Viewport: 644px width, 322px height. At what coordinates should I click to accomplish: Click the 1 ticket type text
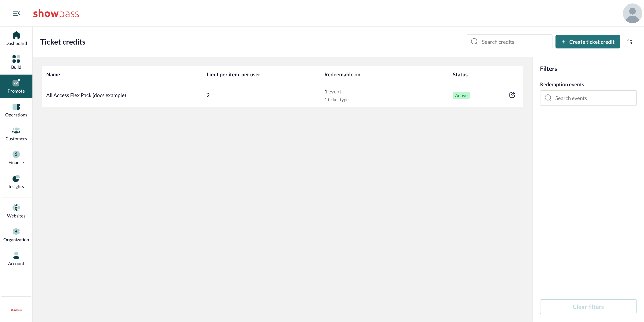(336, 100)
